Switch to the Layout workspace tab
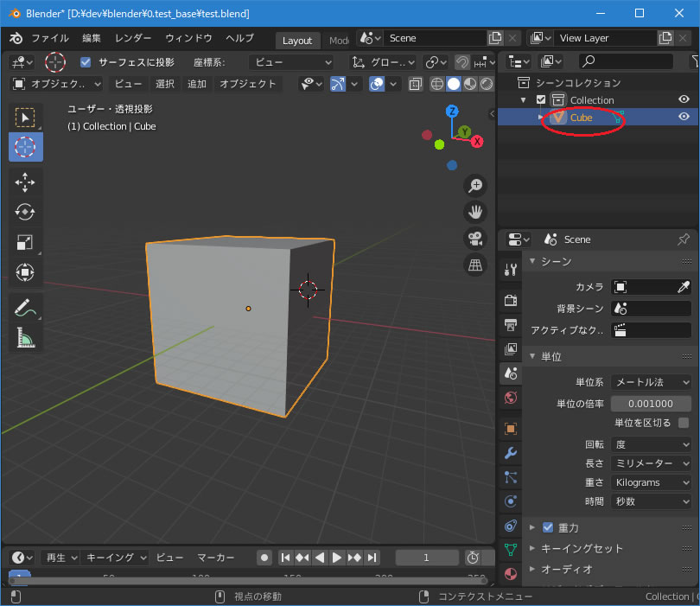The height and width of the screenshot is (606, 700). [297, 41]
